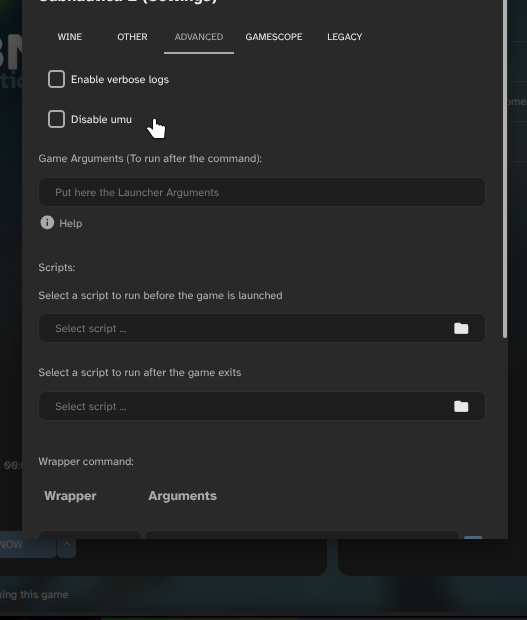Click the Help link text
527x620 pixels.
pyautogui.click(x=71, y=223)
